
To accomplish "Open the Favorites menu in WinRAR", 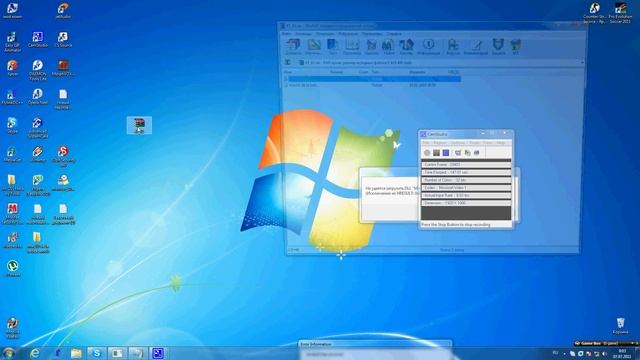I will (x=348, y=34).
